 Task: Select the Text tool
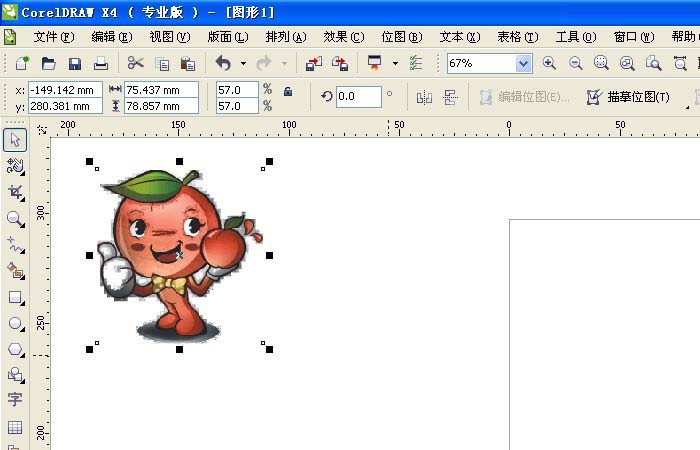click(15, 400)
